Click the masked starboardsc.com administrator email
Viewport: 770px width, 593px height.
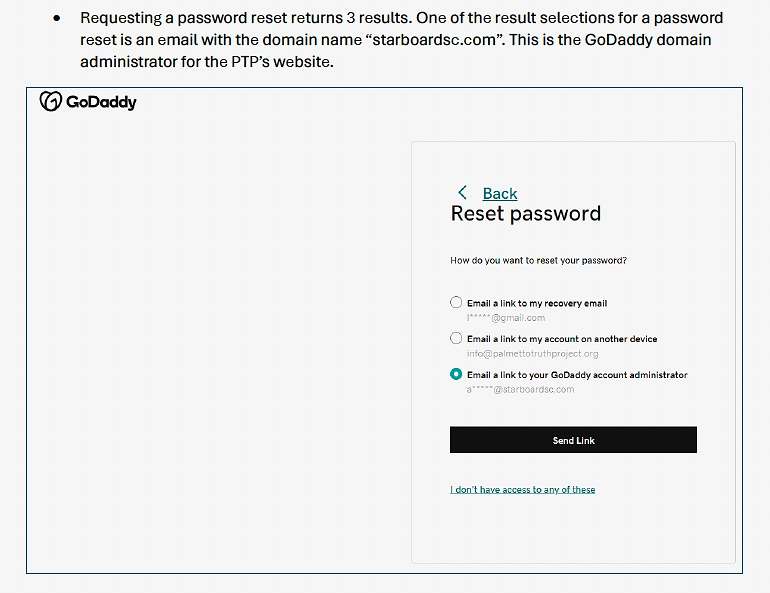click(x=520, y=390)
